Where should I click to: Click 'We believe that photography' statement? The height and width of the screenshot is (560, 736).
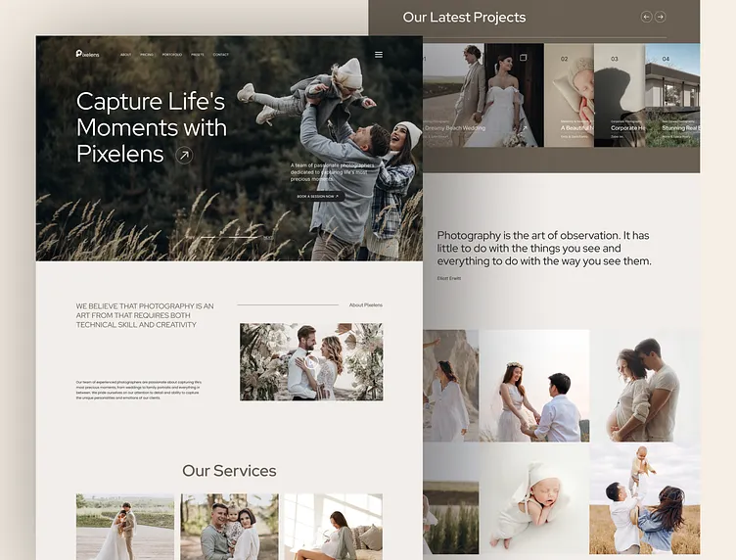145,315
